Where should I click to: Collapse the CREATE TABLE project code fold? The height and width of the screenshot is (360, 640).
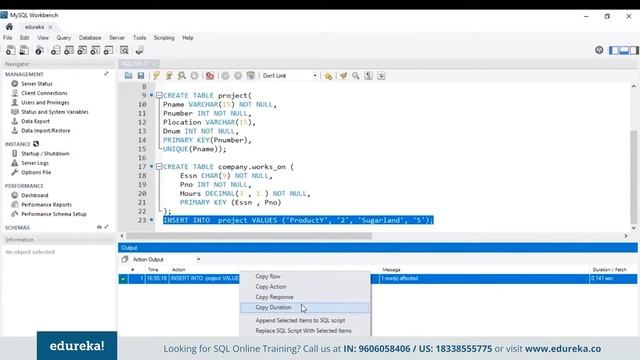coord(159,96)
